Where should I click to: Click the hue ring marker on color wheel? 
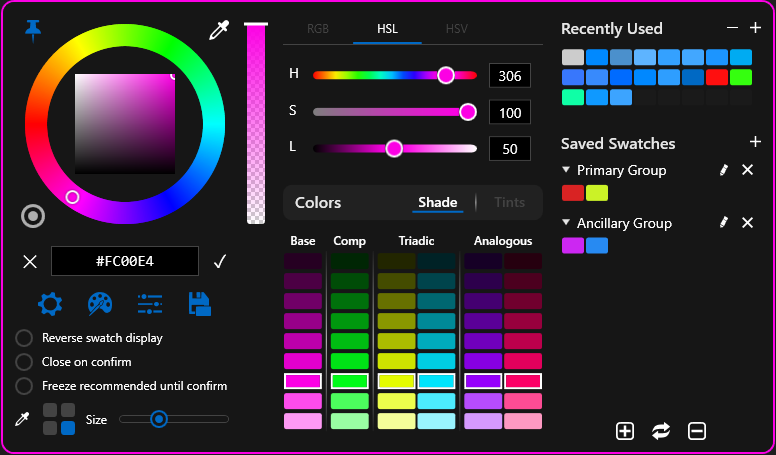(72, 197)
